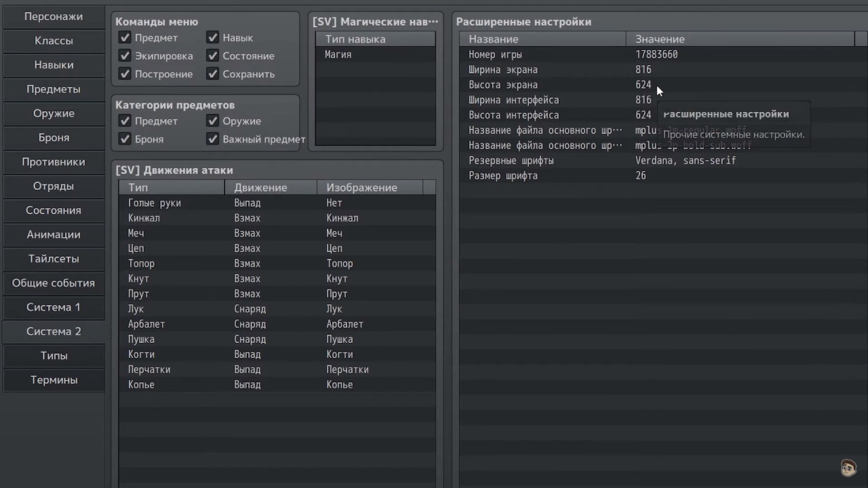The height and width of the screenshot is (488, 868).
Task: Go to the Общие события tab
Action: (54, 283)
